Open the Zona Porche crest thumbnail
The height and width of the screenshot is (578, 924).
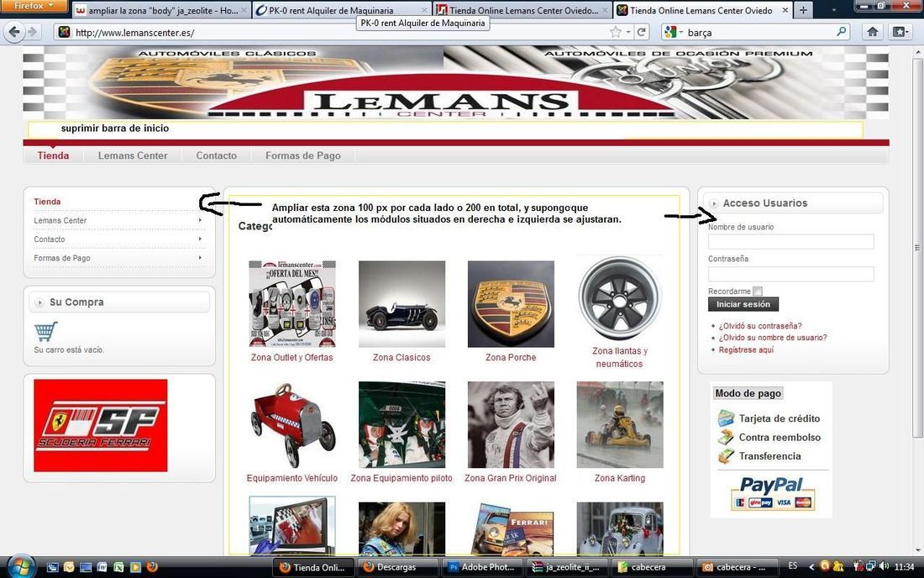tap(511, 304)
